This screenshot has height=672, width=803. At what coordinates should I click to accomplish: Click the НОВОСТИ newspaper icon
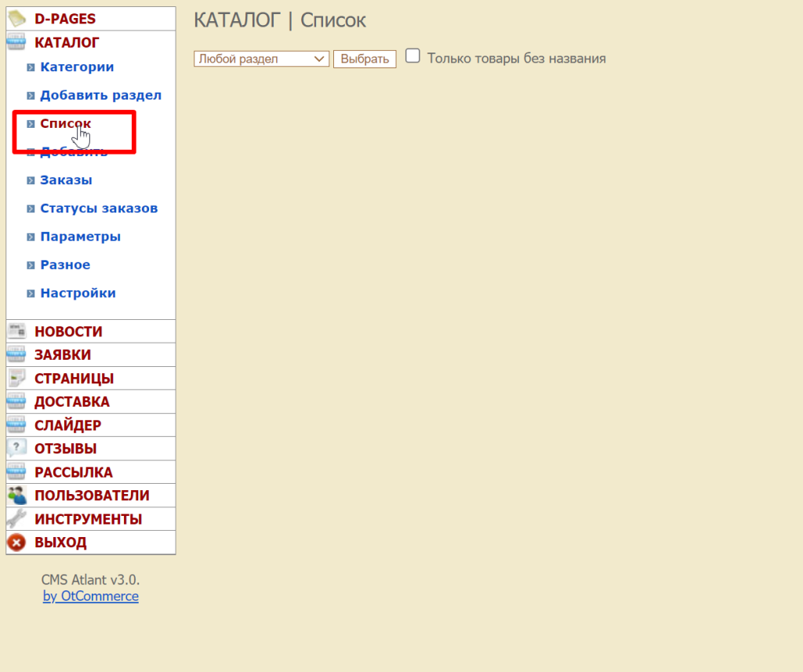(16, 332)
